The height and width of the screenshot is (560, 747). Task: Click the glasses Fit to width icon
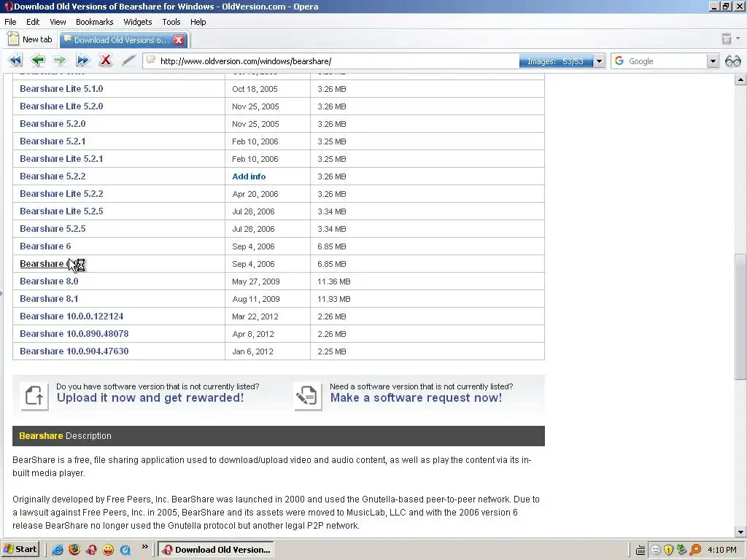point(732,61)
